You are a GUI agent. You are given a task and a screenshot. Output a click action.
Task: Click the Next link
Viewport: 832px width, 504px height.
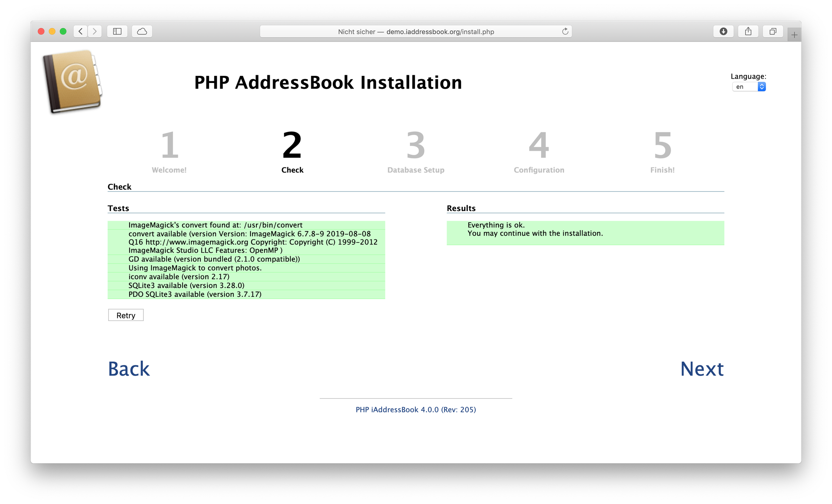(x=702, y=369)
